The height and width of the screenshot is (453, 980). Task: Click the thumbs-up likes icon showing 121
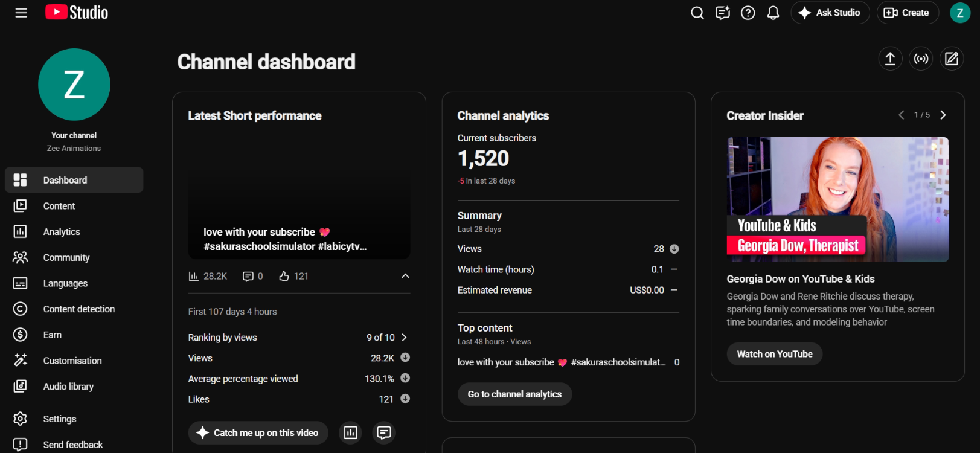click(x=284, y=276)
